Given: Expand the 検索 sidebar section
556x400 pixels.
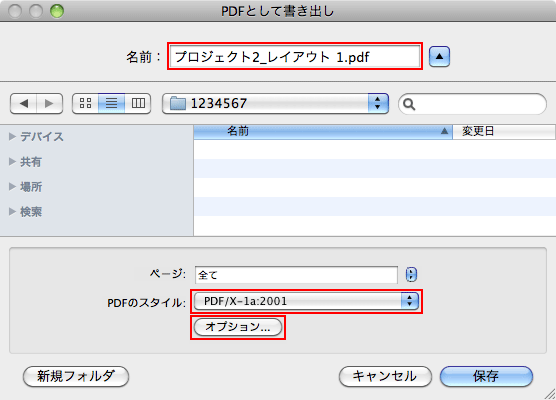Looking at the screenshot, I should click(12, 212).
